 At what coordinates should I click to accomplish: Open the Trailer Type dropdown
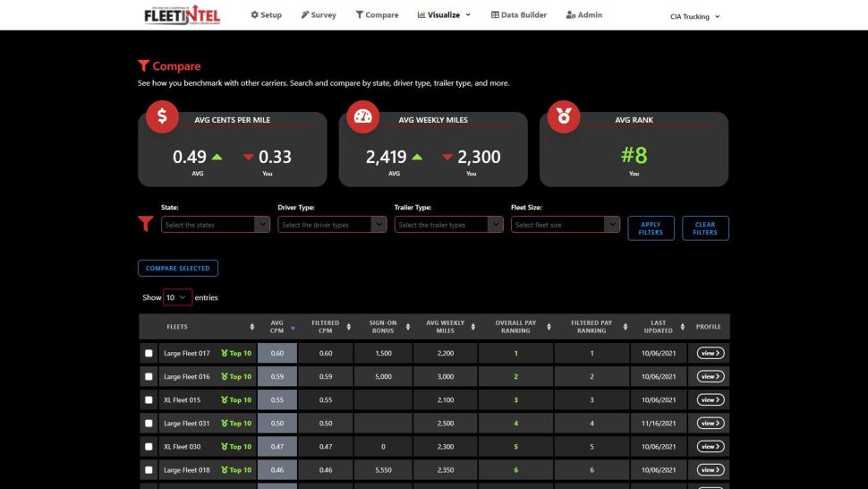(449, 224)
